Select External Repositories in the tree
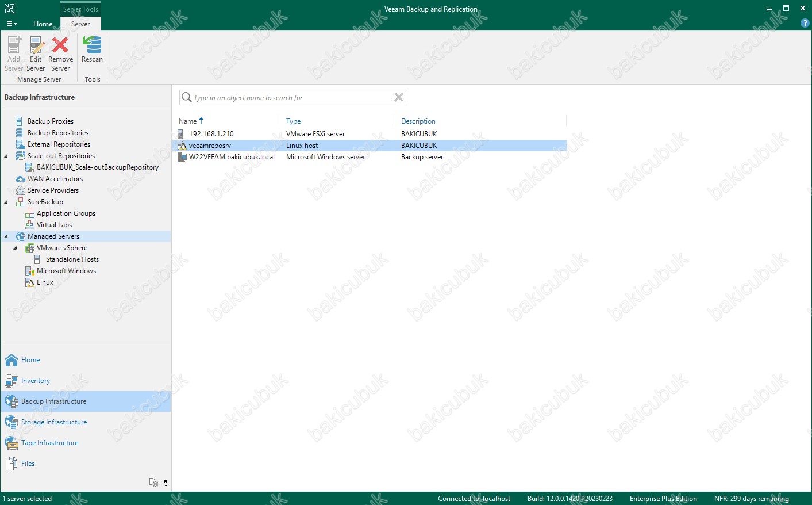 [x=59, y=144]
